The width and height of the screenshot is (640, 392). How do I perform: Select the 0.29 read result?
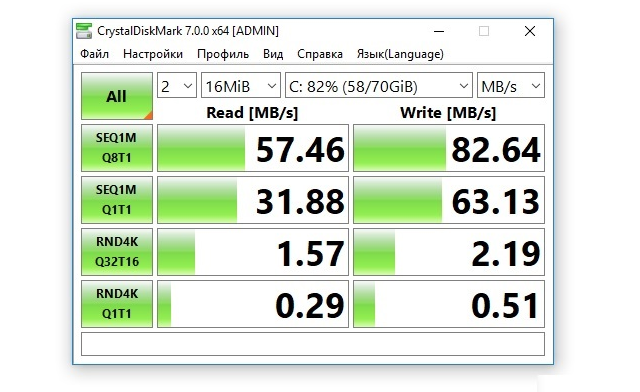pos(253,303)
